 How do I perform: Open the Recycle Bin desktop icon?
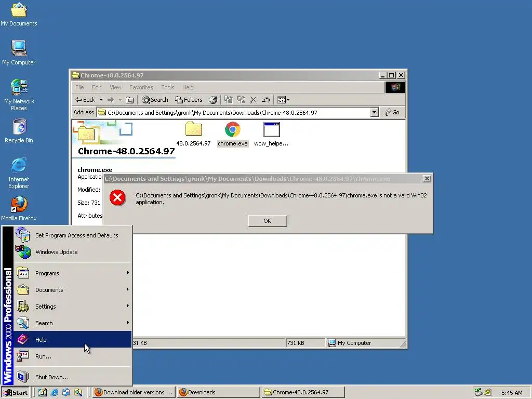[19, 131]
